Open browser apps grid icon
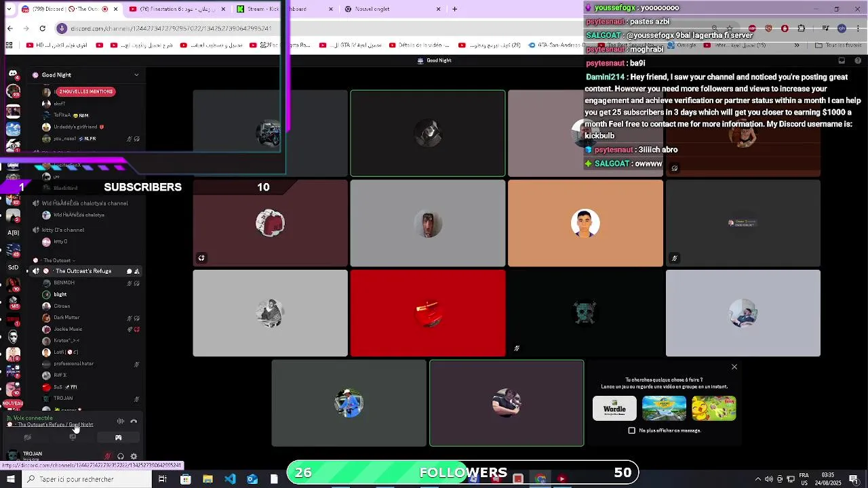Screen dimensions: 868x488 pyautogui.click(x=9, y=45)
